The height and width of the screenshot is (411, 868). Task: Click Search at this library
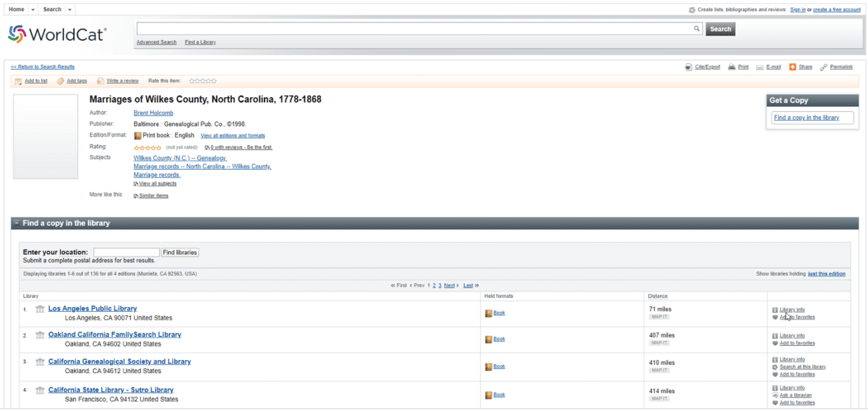coord(802,367)
